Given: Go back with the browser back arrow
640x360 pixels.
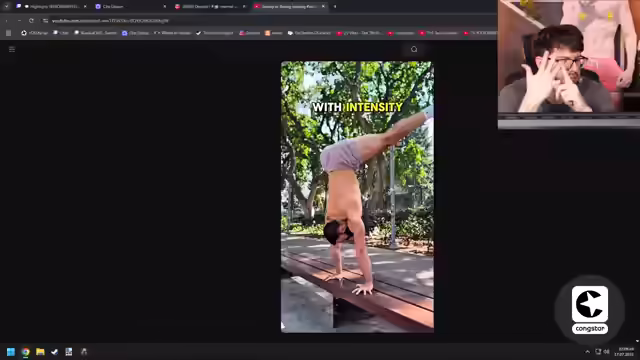Looking at the screenshot, I should pos(7,20).
